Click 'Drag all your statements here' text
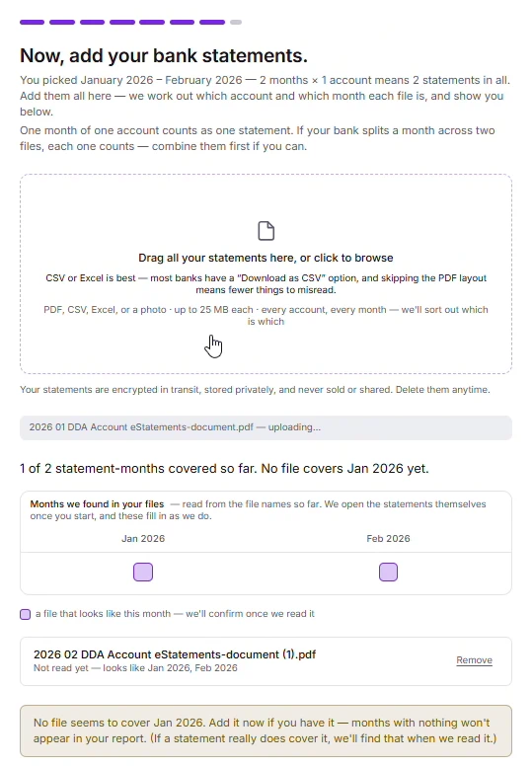The width and height of the screenshot is (532, 766). [x=266, y=258]
